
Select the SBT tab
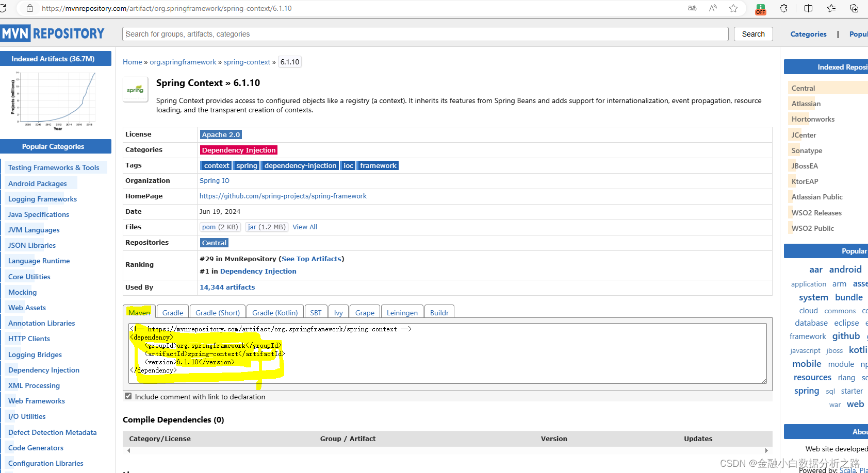[316, 312]
